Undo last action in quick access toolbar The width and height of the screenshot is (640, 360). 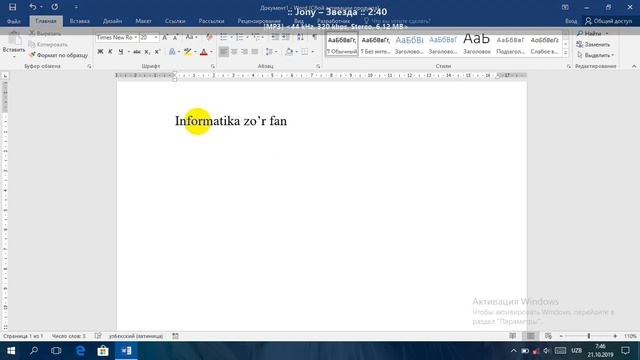pos(33,7)
